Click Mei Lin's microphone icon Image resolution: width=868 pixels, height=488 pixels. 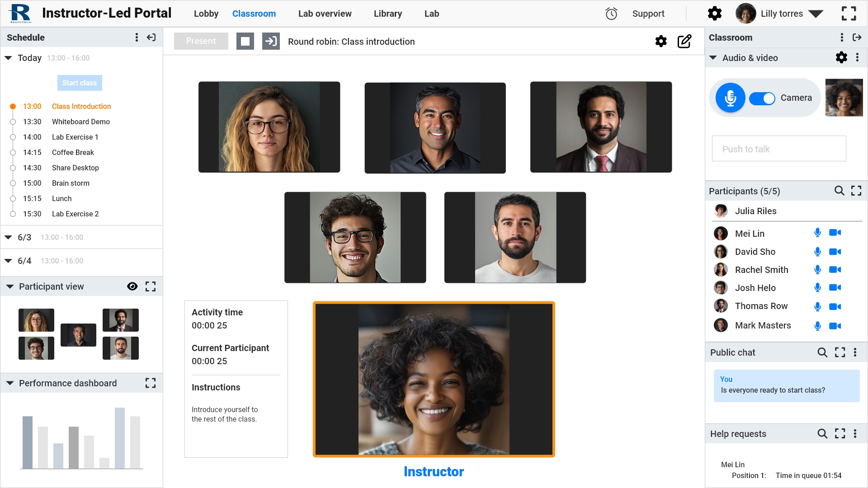click(817, 233)
